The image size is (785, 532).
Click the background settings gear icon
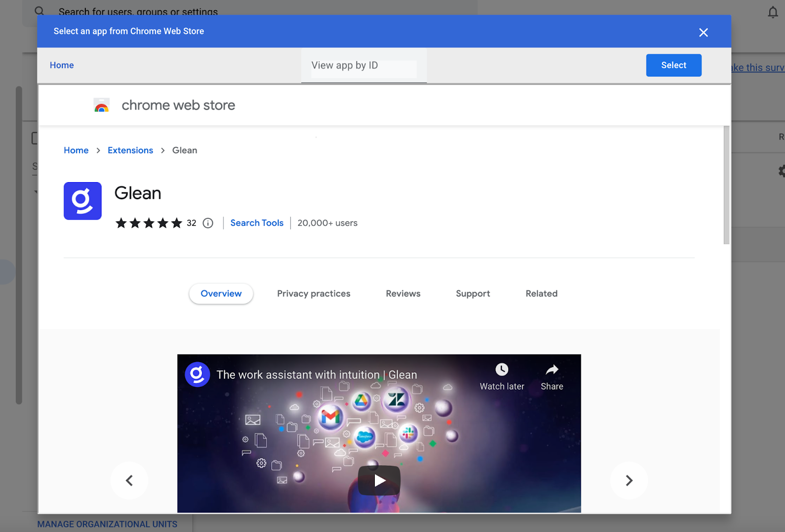pos(782,171)
